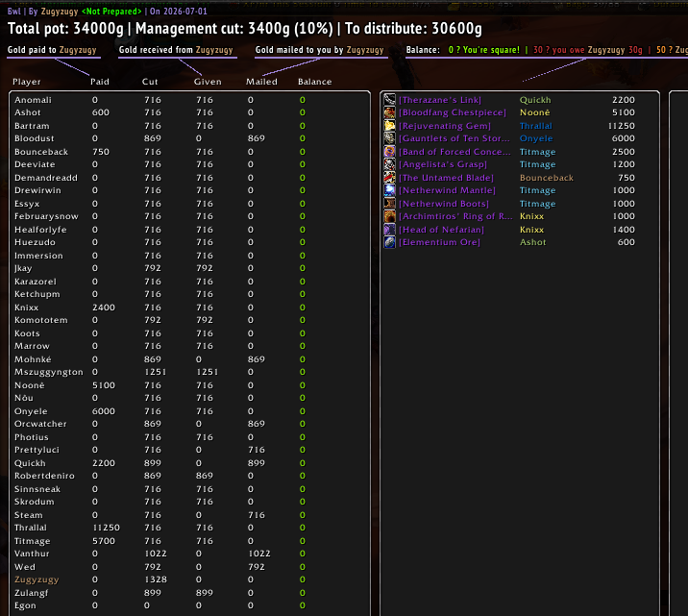The height and width of the screenshot is (616, 688).
Task: Click The Untamed Blade item icon
Action: pos(389,177)
